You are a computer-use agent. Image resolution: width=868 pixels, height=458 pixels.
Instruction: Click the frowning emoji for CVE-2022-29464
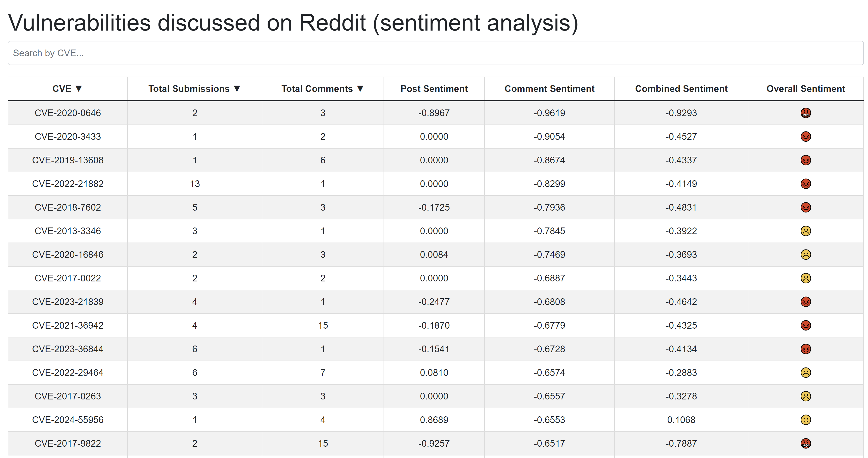[x=805, y=372]
